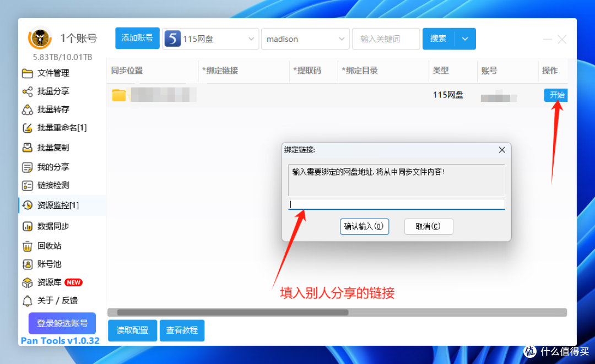The height and width of the screenshot is (364, 595).
Task: Click the 取消(C) button in dialog
Action: click(429, 226)
